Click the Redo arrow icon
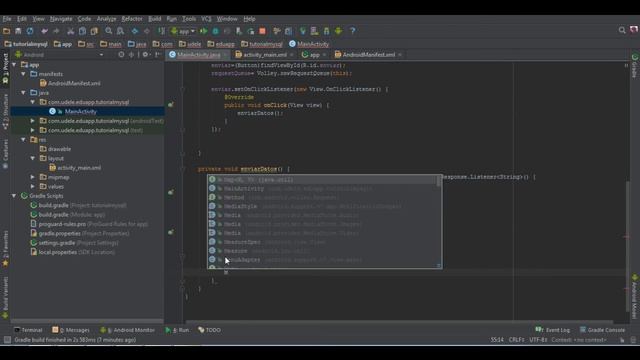640x360 pixels. click(56, 31)
